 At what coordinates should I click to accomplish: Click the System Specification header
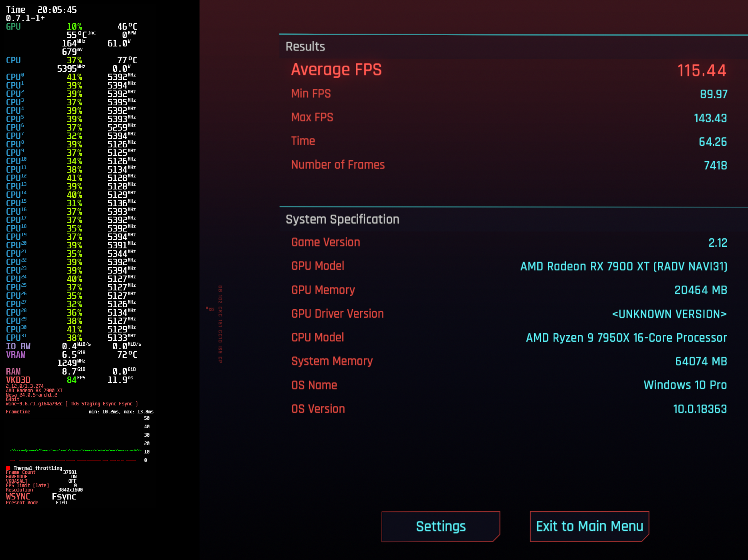pyautogui.click(x=342, y=220)
